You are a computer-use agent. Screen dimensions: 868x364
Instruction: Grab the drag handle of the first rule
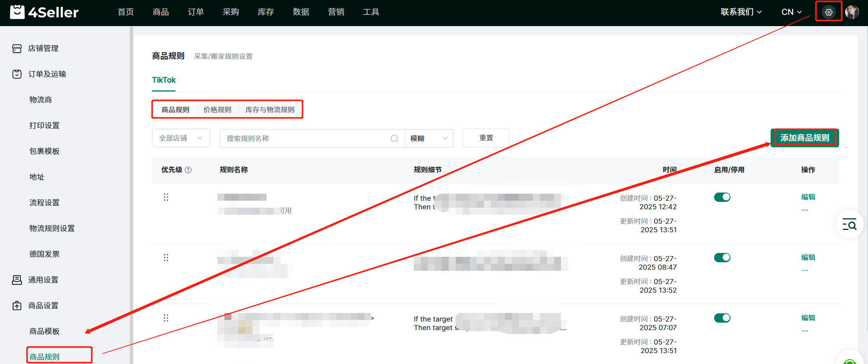click(x=166, y=197)
